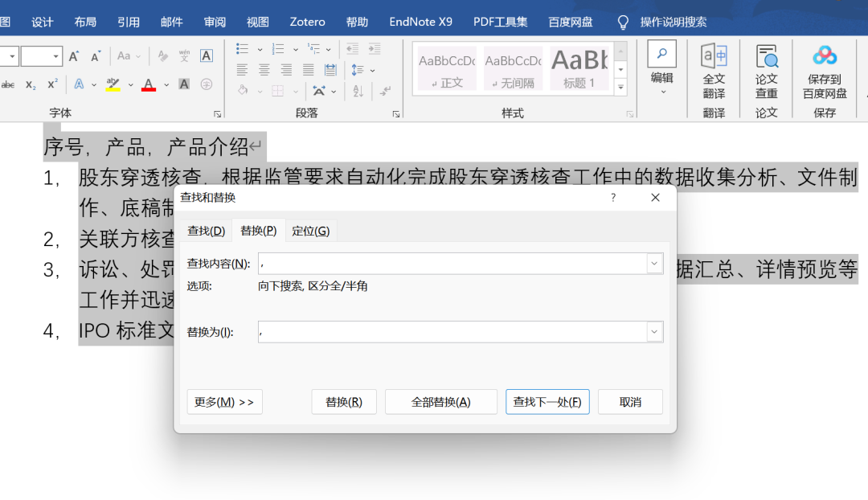868x500 pixels.
Task: Open the EndNote X9 ribbon tab
Action: click(420, 23)
